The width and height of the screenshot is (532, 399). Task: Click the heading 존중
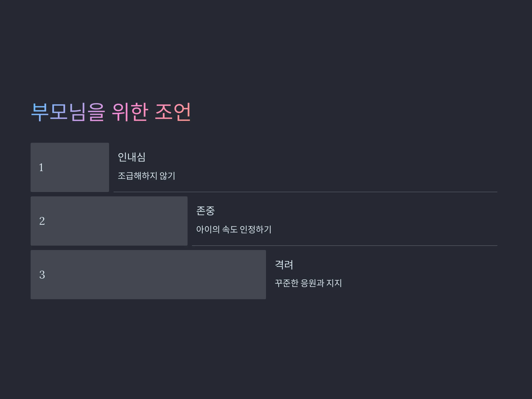click(x=205, y=211)
